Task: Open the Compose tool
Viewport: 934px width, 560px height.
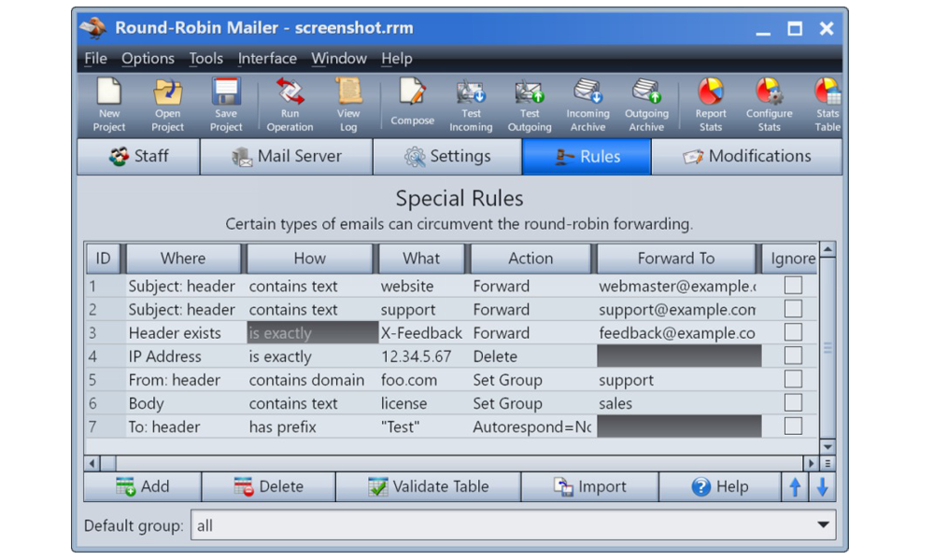Action: [412, 98]
